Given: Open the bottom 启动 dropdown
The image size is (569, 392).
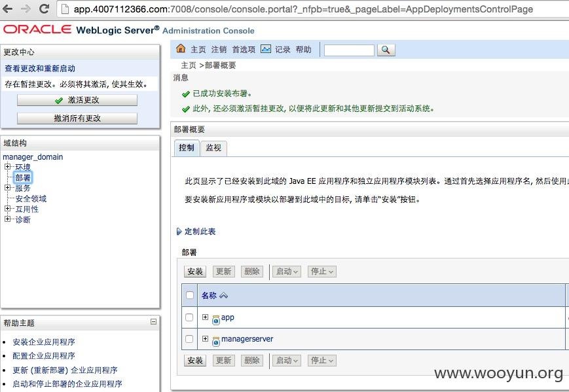Looking at the screenshot, I should (x=287, y=361).
